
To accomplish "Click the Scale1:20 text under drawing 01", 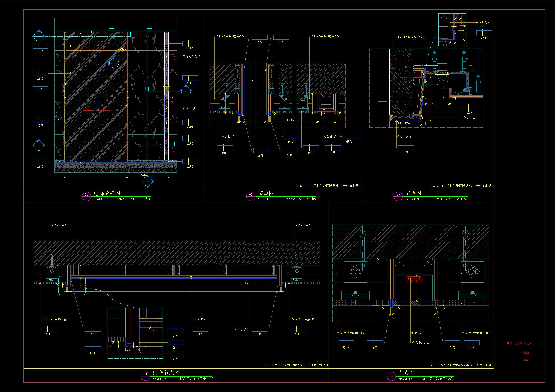I will 100,199.
